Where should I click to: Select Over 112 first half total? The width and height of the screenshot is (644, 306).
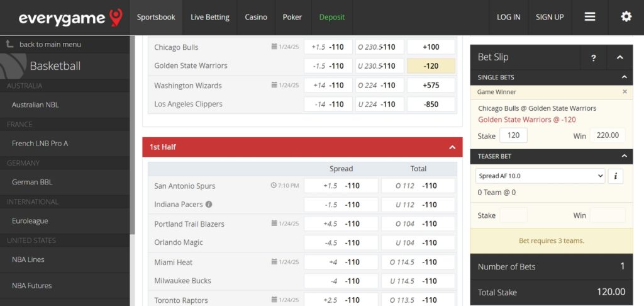point(418,186)
